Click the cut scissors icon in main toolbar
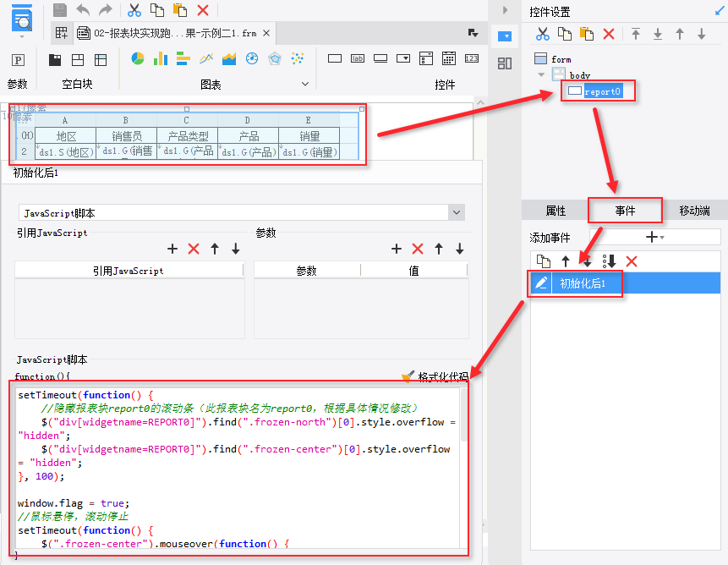Image resolution: width=728 pixels, height=565 pixels. (134, 10)
